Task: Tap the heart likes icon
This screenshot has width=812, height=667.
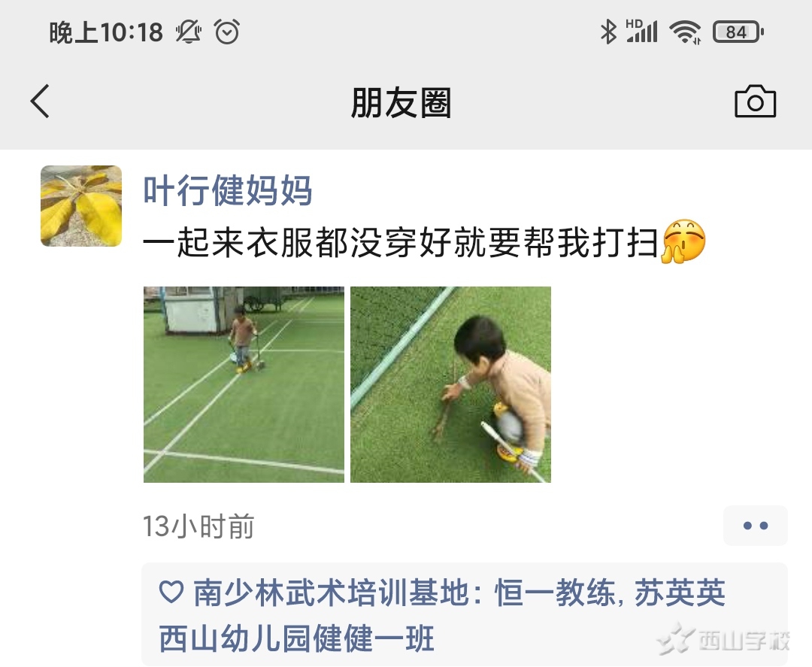Action: coord(171,592)
